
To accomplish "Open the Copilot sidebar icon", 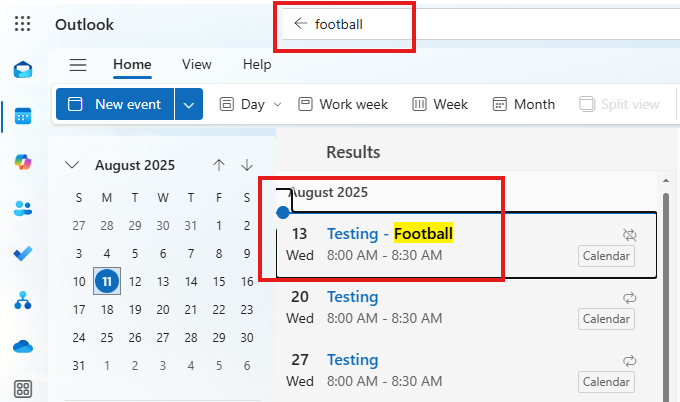I will (22, 162).
